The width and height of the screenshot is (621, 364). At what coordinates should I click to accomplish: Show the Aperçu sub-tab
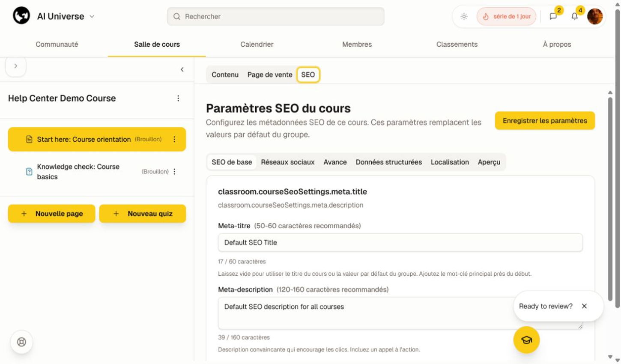(489, 162)
